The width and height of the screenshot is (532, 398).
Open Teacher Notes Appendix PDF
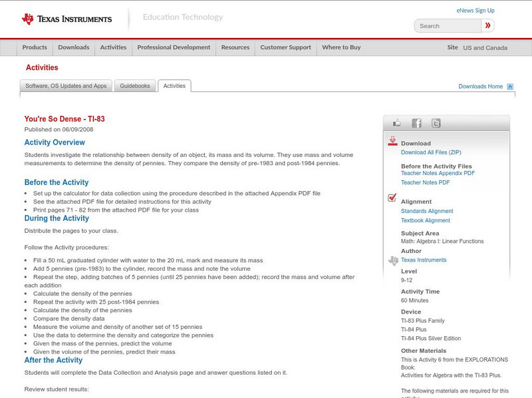pyautogui.click(x=438, y=173)
